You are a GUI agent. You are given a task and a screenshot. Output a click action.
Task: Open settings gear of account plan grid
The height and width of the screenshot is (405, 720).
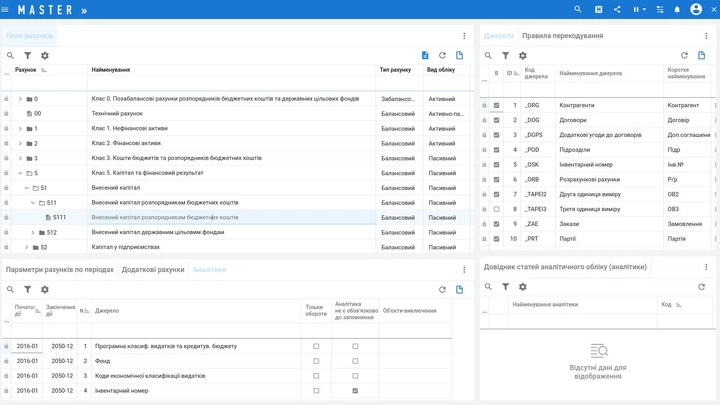coord(45,56)
